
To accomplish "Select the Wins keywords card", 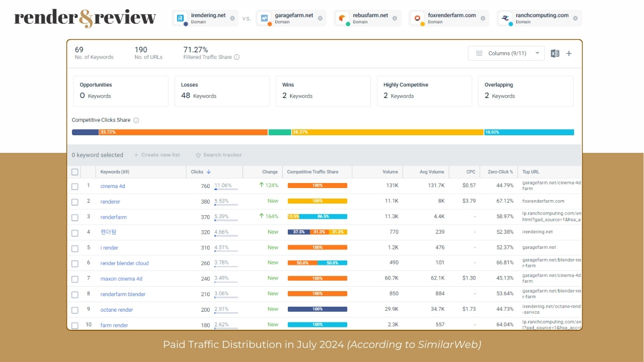I will 323,91.
